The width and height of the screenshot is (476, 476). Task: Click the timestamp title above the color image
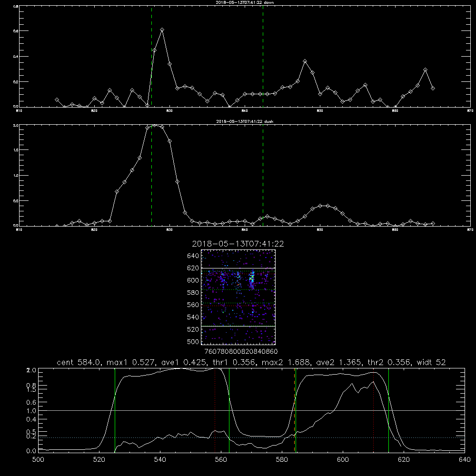(238, 244)
